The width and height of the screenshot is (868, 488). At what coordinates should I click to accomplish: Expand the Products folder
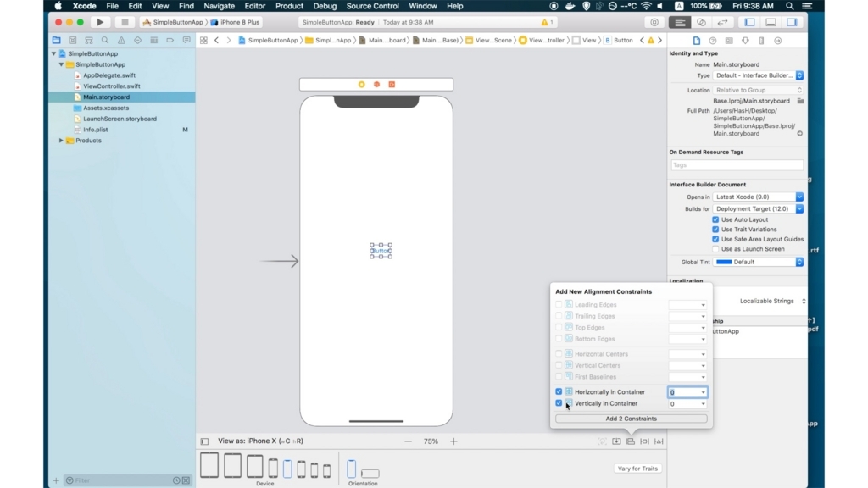coord(61,141)
